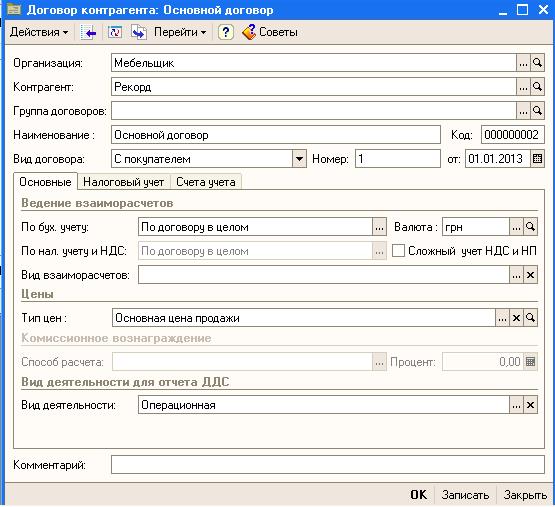
Task: Click the question mark help icon
Action: pyautogui.click(x=225, y=33)
